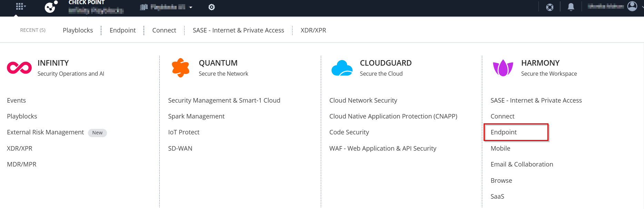Open Endpoint under Harmony
The image size is (644, 209).
[504, 132]
